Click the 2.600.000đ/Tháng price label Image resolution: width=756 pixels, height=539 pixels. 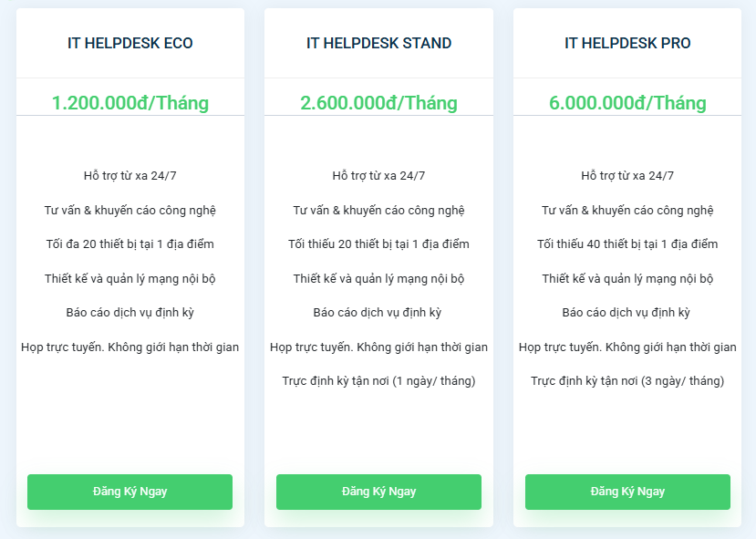click(378, 102)
